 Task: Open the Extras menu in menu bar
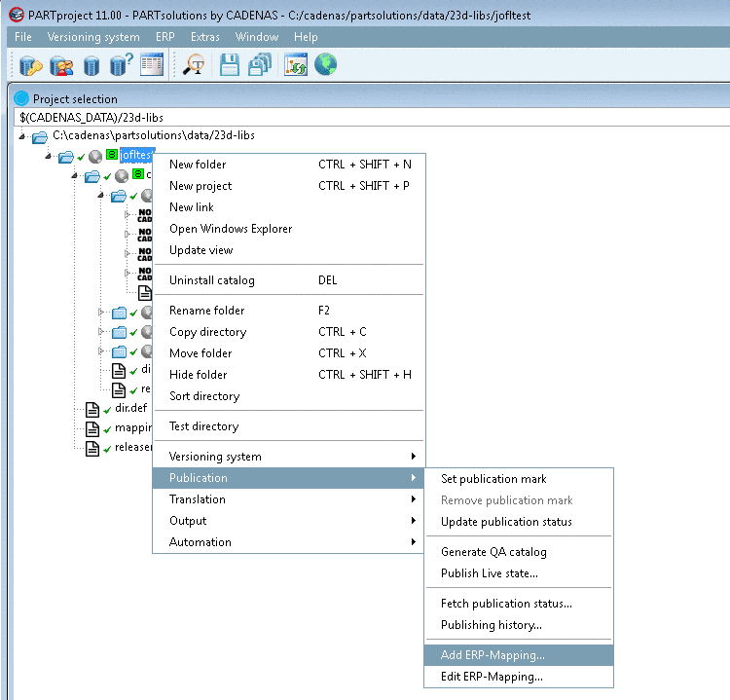[x=204, y=37]
